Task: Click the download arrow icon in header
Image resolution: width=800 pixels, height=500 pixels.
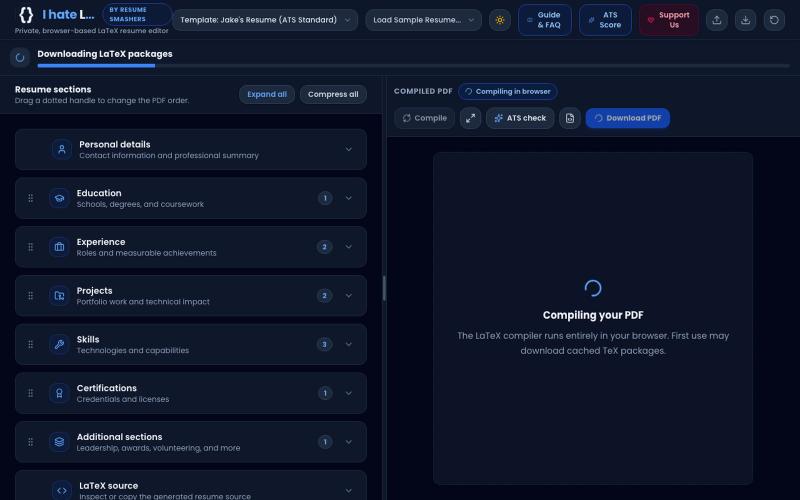Action: pyautogui.click(x=745, y=20)
